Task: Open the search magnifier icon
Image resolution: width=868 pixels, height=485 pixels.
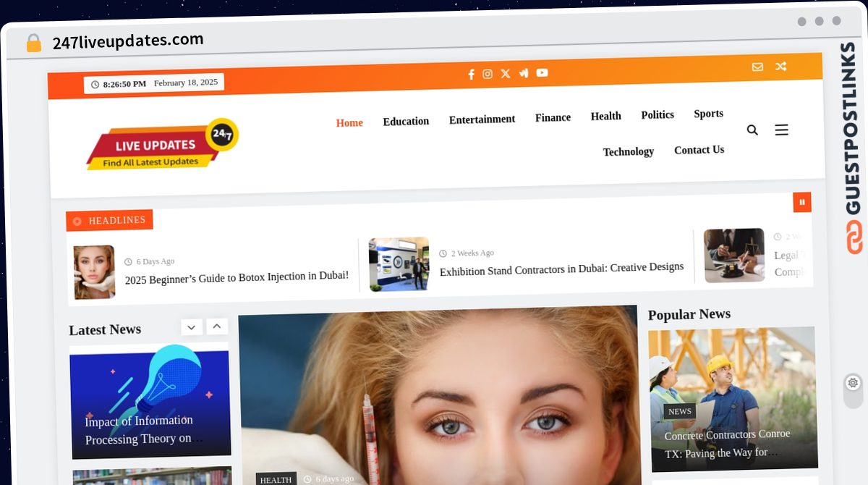Action: coord(752,130)
